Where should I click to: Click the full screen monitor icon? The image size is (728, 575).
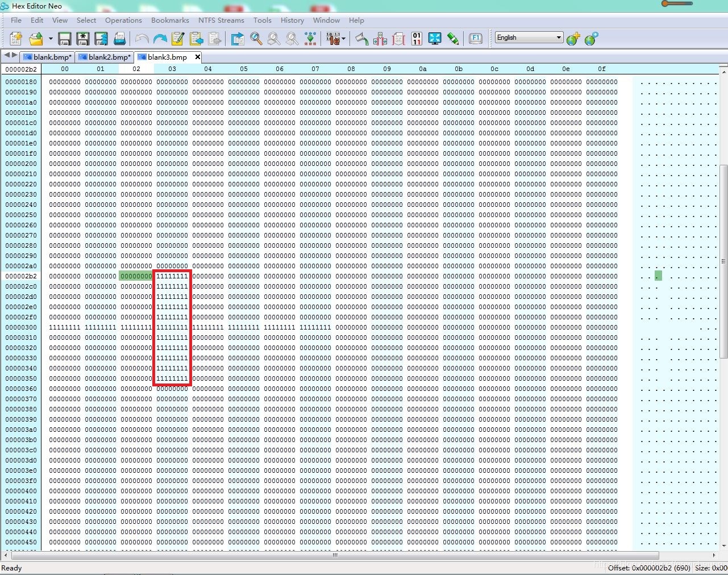(435, 39)
